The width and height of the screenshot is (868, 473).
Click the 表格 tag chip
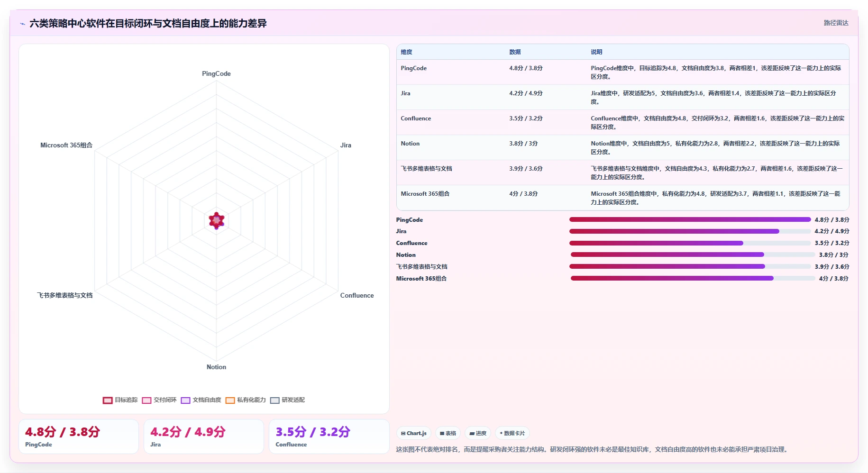point(448,433)
